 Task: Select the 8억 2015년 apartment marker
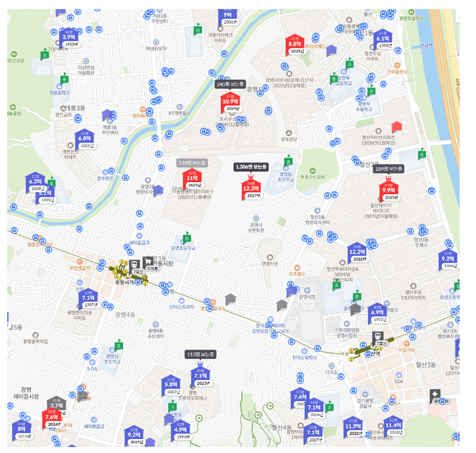[21, 430]
